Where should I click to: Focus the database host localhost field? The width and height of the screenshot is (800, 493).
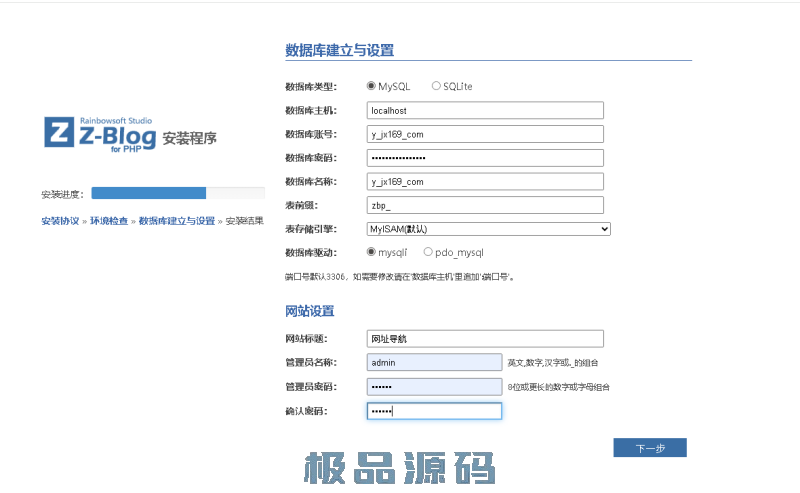(x=485, y=110)
